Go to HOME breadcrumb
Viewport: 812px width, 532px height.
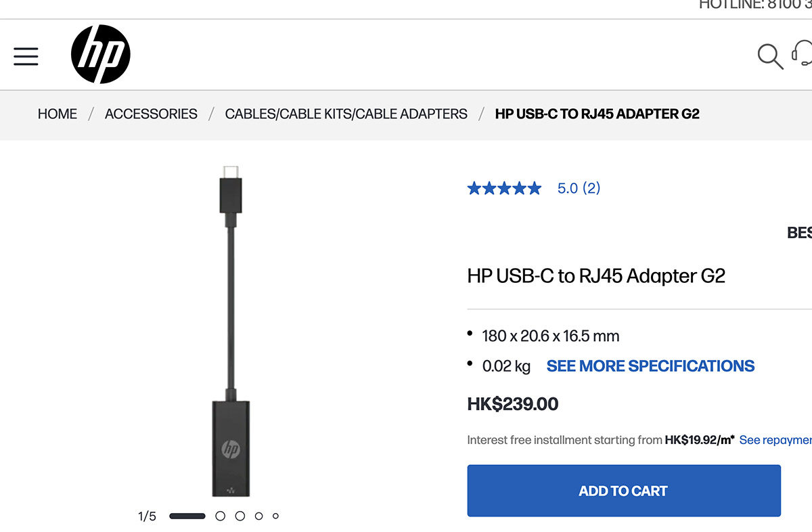coord(58,114)
